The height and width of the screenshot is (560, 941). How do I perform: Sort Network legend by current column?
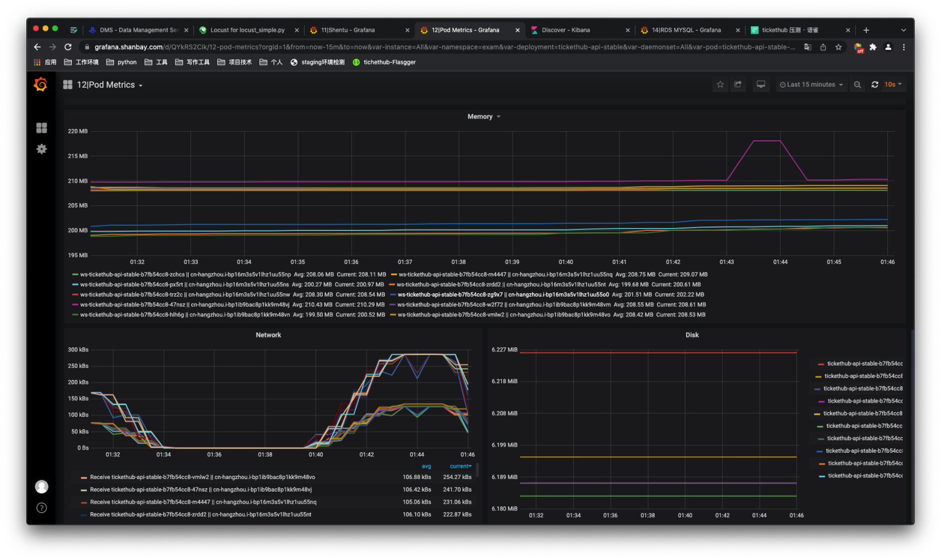point(460,466)
